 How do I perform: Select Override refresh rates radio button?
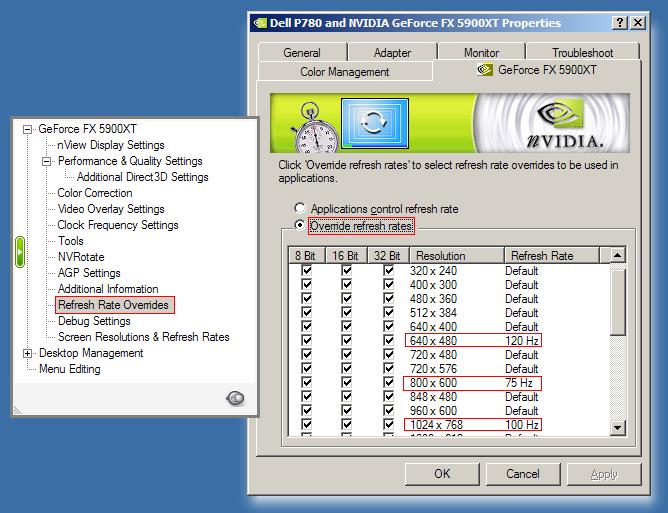pos(299,225)
